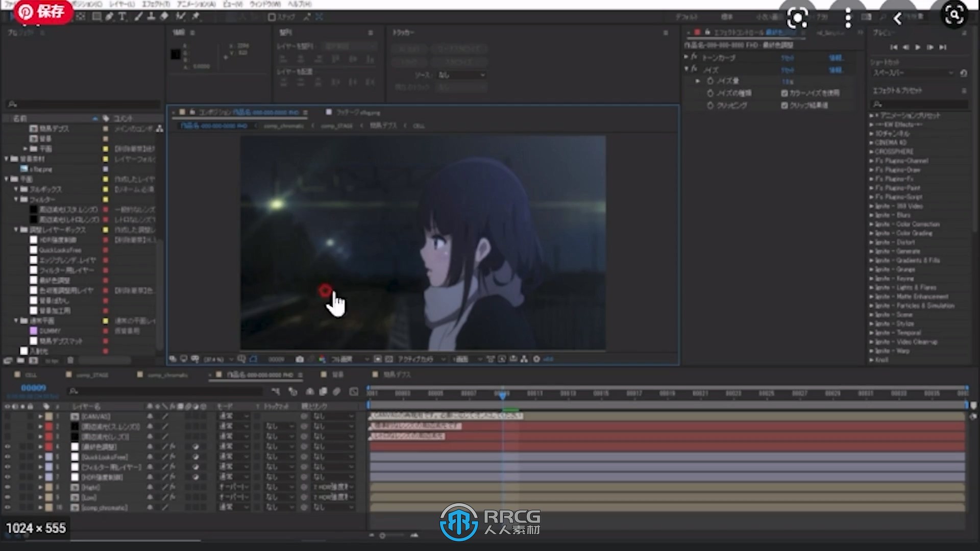Enable the Snapping checkbox in toolbar
Image resolution: width=980 pixels, height=551 pixels.
(272, 17)
